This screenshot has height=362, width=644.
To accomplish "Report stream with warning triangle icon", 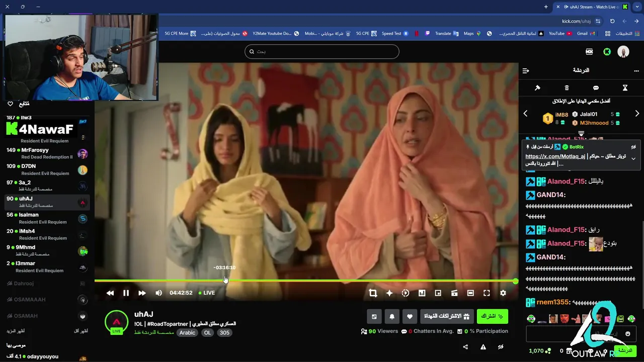I will (x=483, y=347).
